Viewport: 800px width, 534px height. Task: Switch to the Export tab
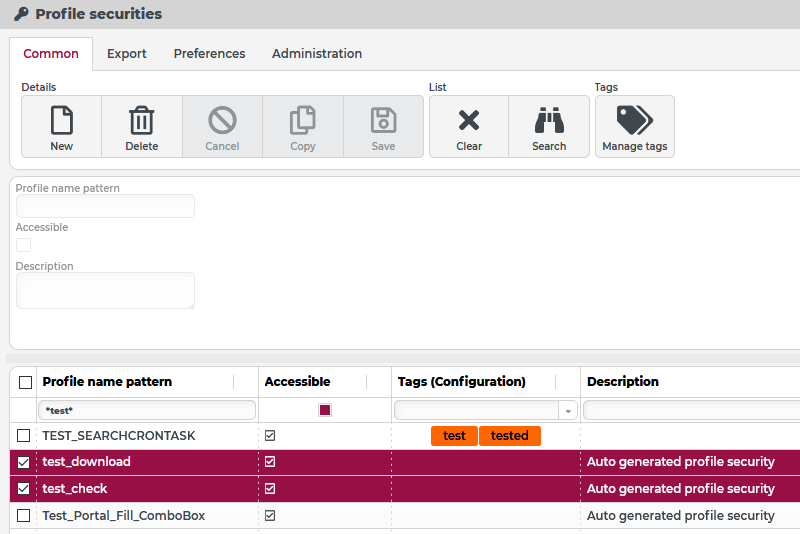pos(127,54)
